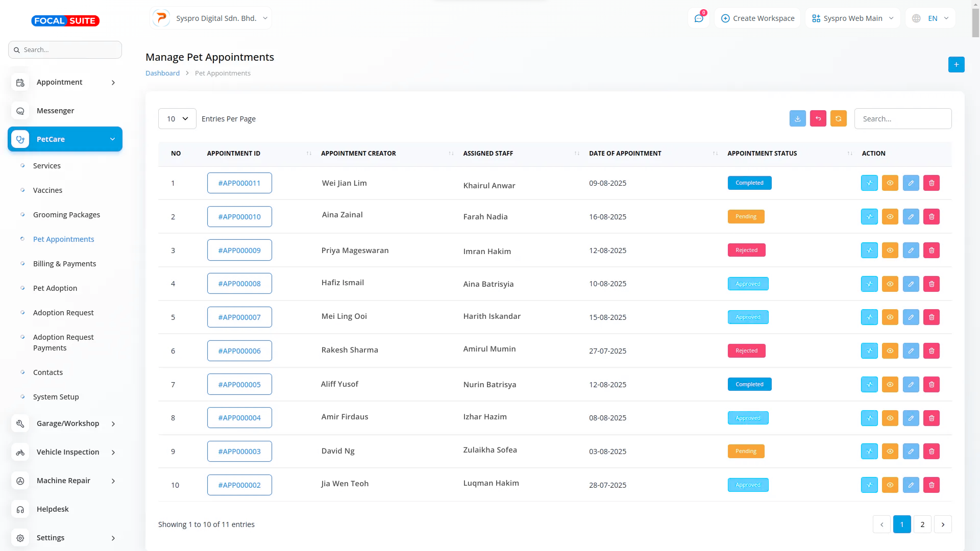
Task: Open Billing & Payments in the sidebar
Action: pos(64,264)
